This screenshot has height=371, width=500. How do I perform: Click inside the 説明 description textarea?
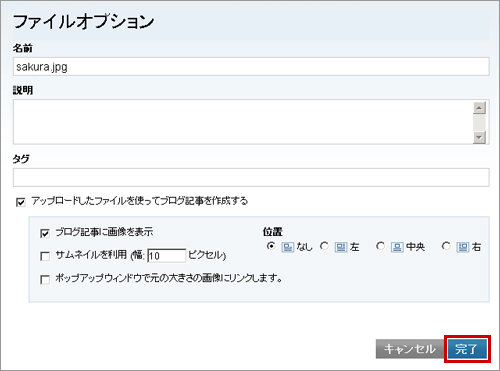tap(243, 122)
